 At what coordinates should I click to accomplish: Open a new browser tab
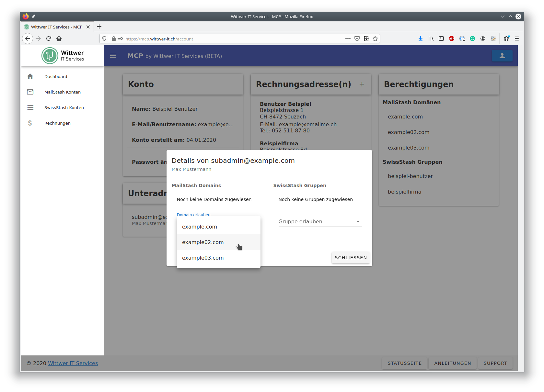[99, 27]
